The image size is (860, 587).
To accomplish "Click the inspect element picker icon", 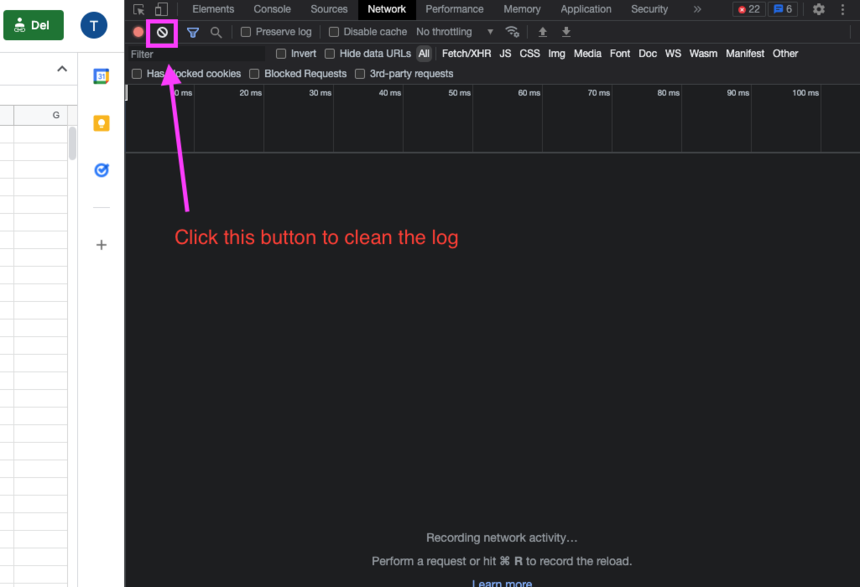I will coord(139,9).
